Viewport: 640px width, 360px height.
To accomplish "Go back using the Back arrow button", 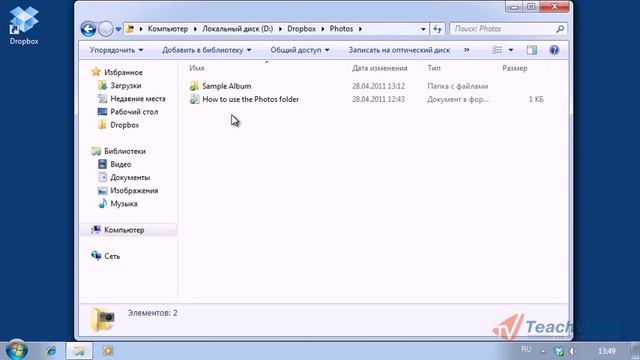I will [88, 29].
